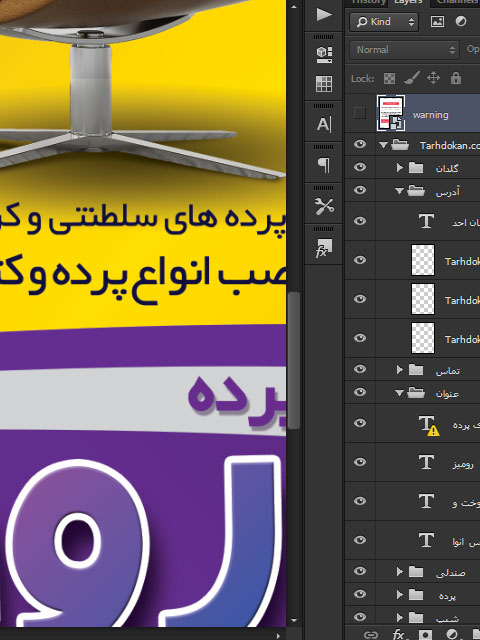Hide the پرده folder group

click(x=360, y=594)
